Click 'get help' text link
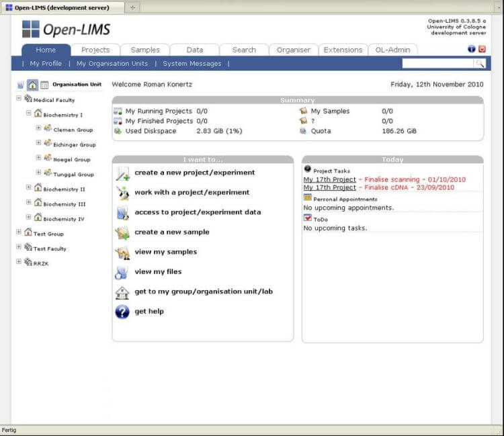Image resolution: width=504 pixels, height=436 pixels. [149, 311]
